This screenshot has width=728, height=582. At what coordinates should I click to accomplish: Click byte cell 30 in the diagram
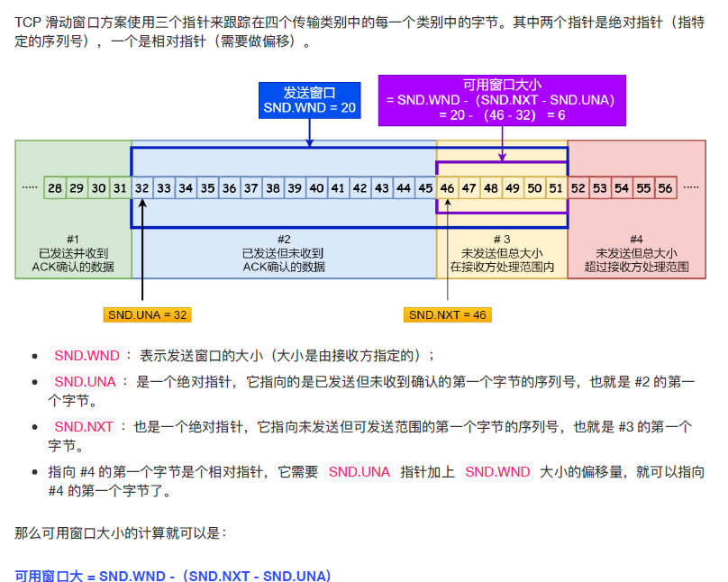[x=98, y=188]
